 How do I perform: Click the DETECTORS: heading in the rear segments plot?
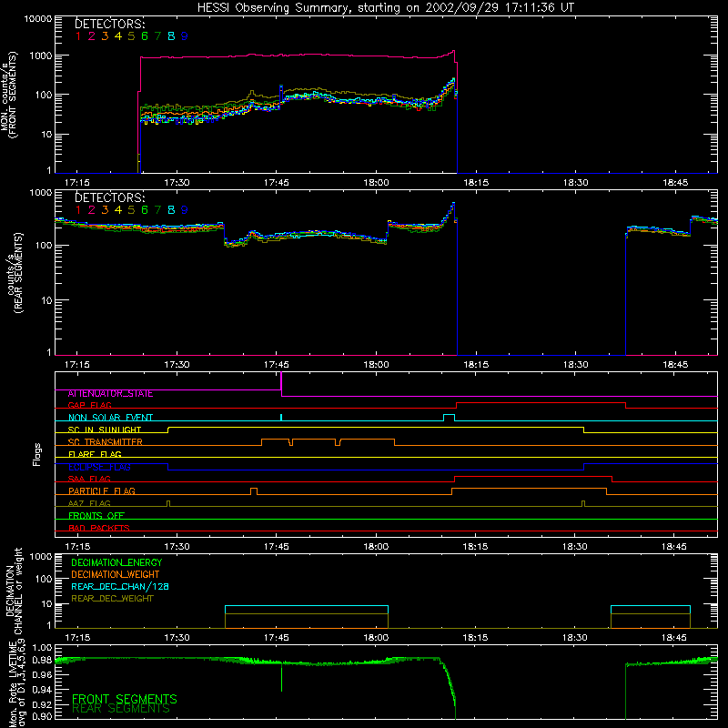(x=109, y=197)
